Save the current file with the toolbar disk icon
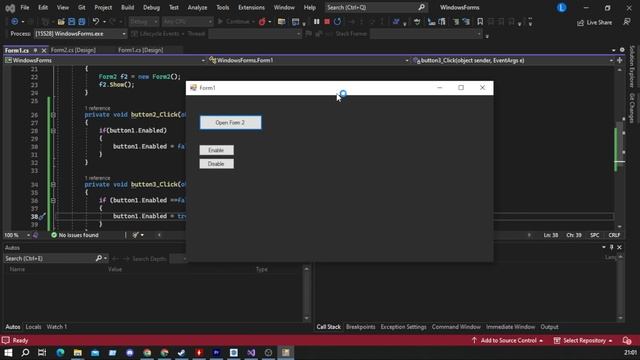 (71, 22)
